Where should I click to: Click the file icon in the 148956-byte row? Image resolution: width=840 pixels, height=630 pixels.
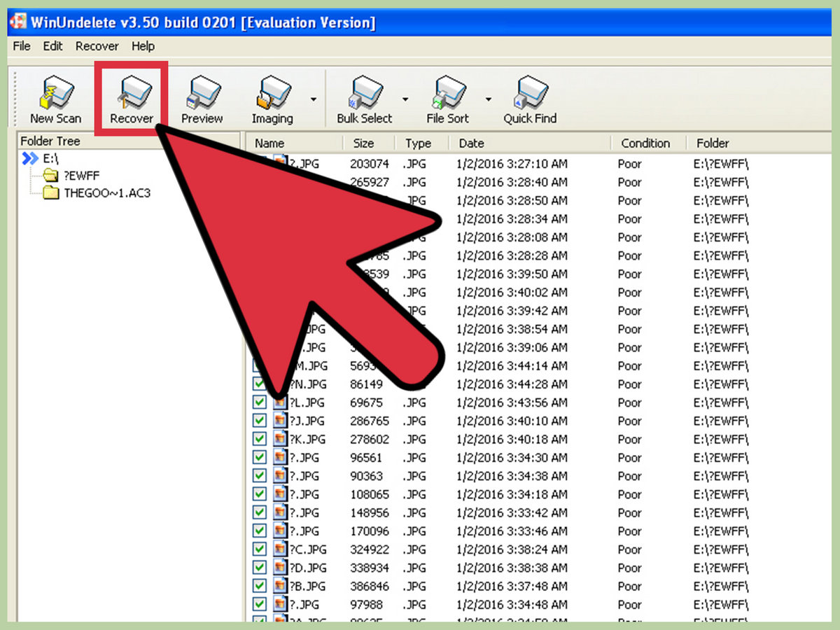coord(280,512)
